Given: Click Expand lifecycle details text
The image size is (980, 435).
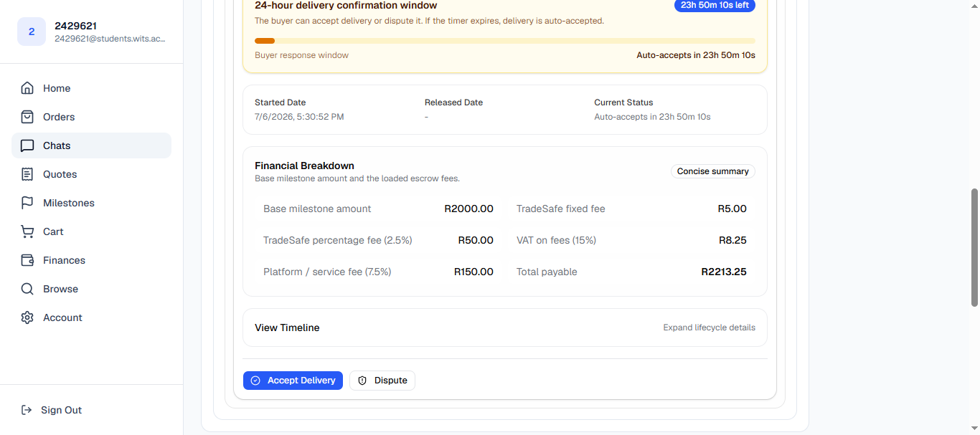Looking at the screenshot, I should (709, 328).
